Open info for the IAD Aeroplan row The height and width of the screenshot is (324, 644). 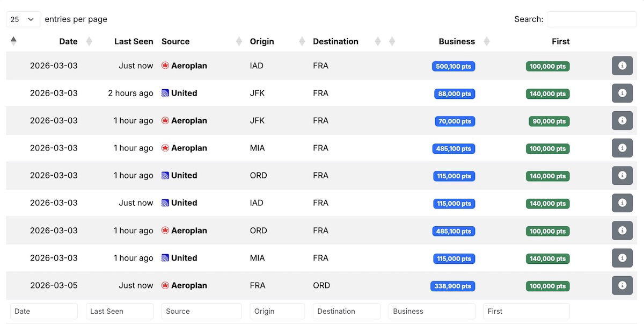pyautogui.click(x=622, y=66)
